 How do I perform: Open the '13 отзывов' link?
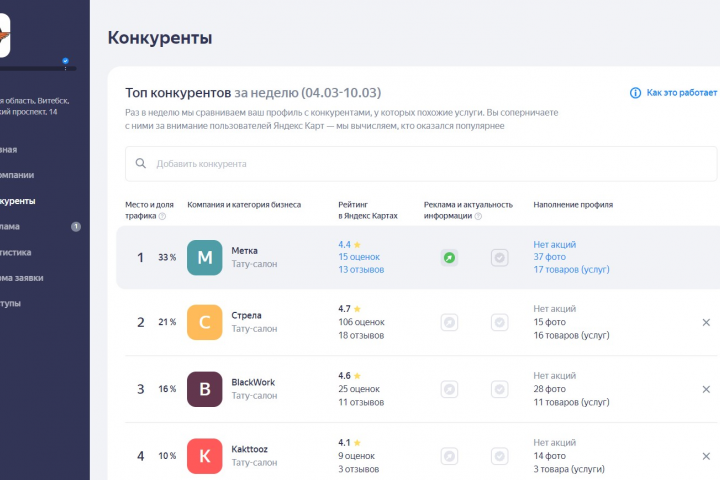[x=361, y=270]
